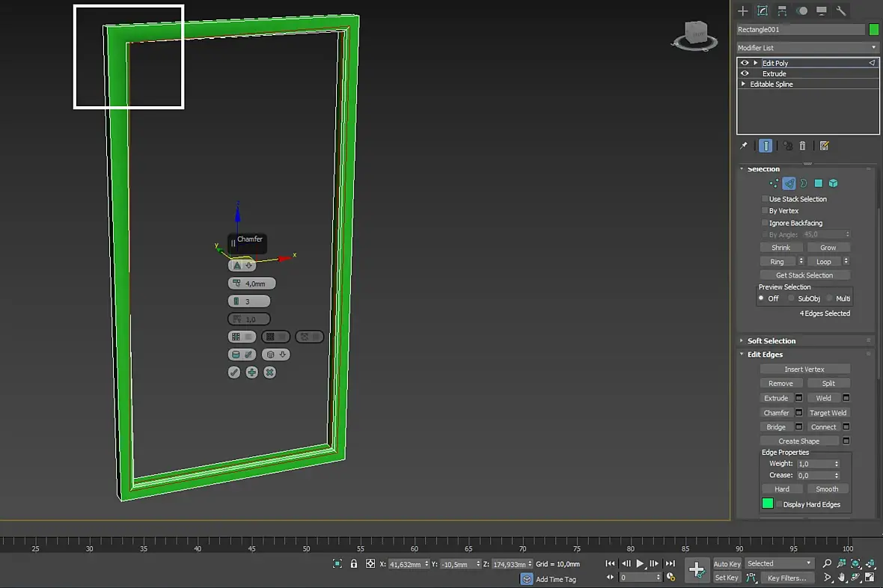Screen dimensions: 883x588
Task: Select the Off preview selection radio
Action: [x=761, y=298]
